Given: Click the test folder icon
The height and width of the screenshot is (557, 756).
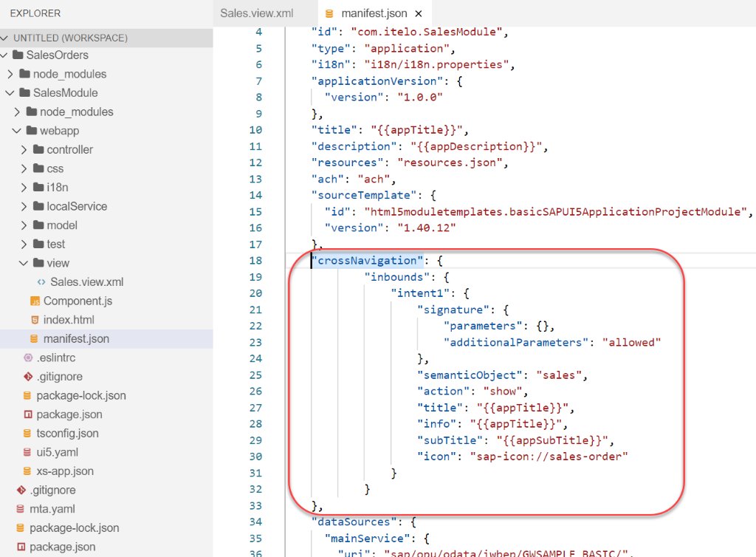Looking at the screenshot, I should click(x=38, y=244).
